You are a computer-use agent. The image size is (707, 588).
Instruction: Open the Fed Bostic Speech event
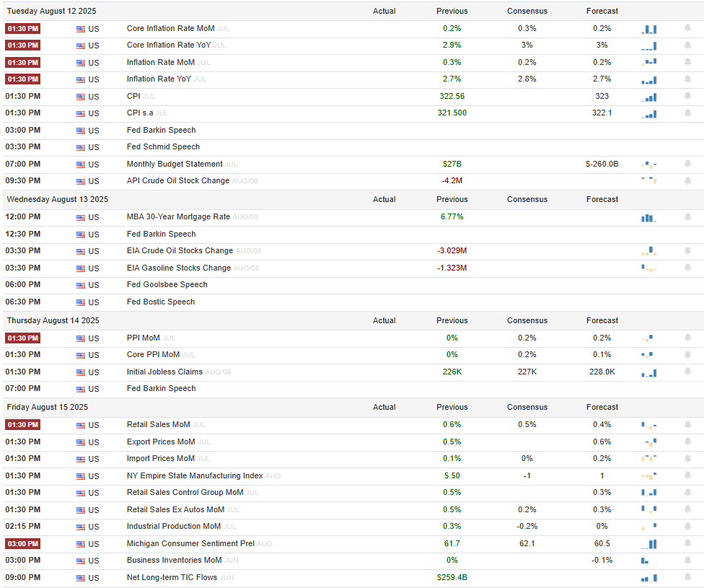[x=161, y=302]
